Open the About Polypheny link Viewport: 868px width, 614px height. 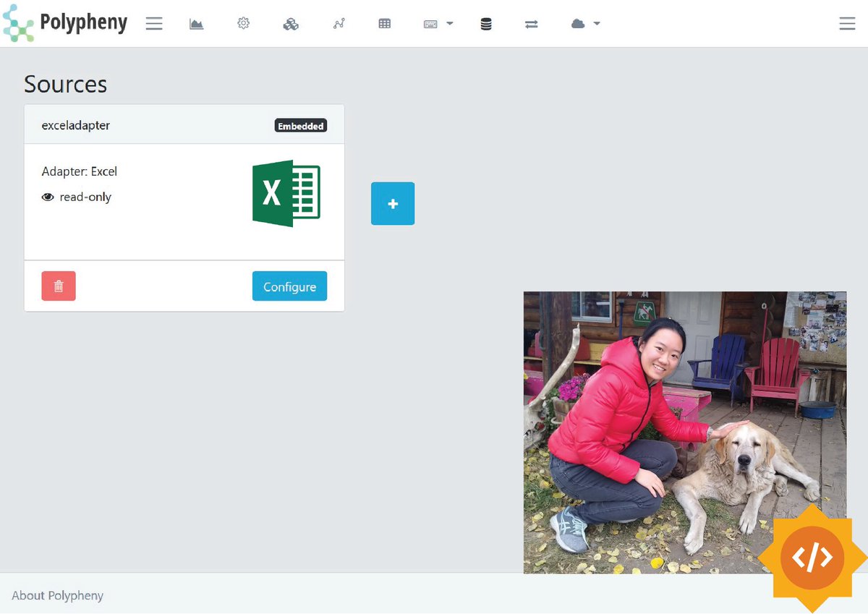coord(58,595)
